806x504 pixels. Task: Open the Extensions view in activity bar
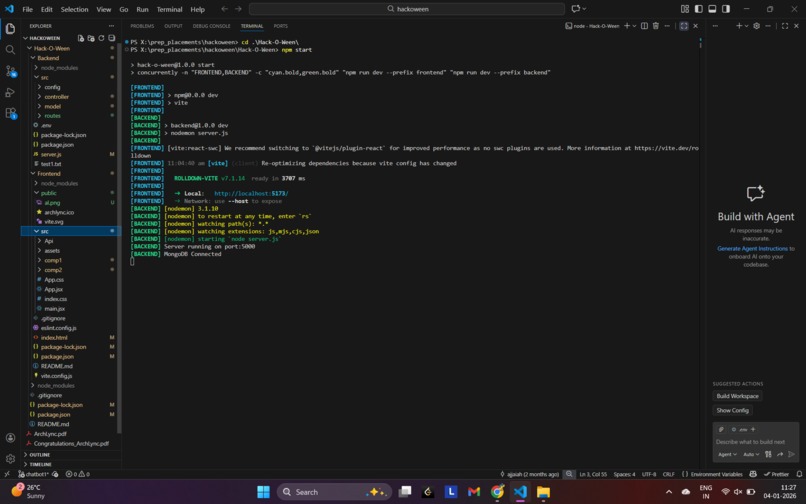point(10,113)
